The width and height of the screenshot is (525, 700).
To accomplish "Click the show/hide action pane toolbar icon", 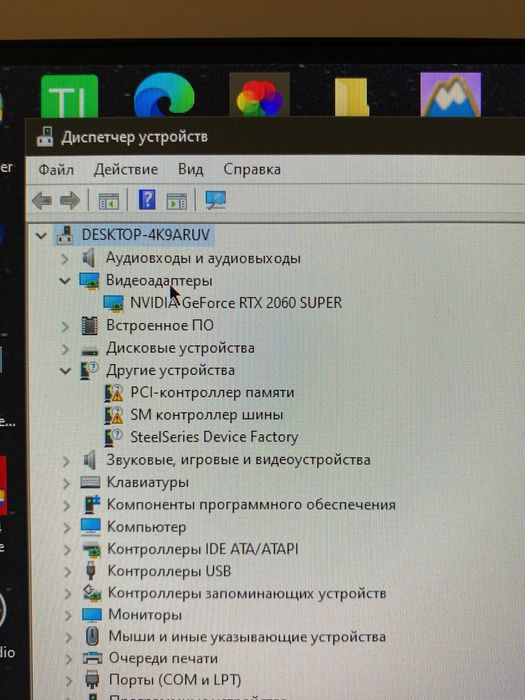I will 176,201.
